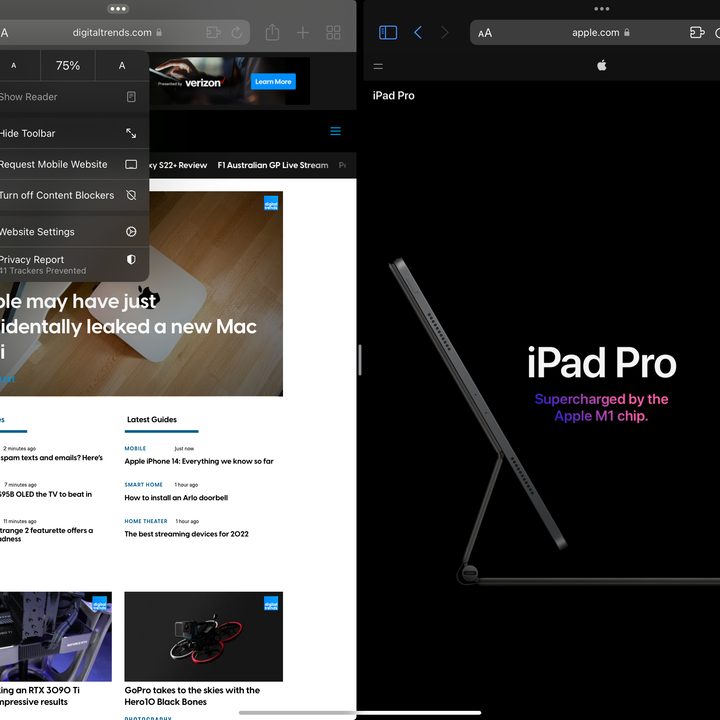
Task: Click Apple logo on apple.com page
Action: [x=602, y=65]
